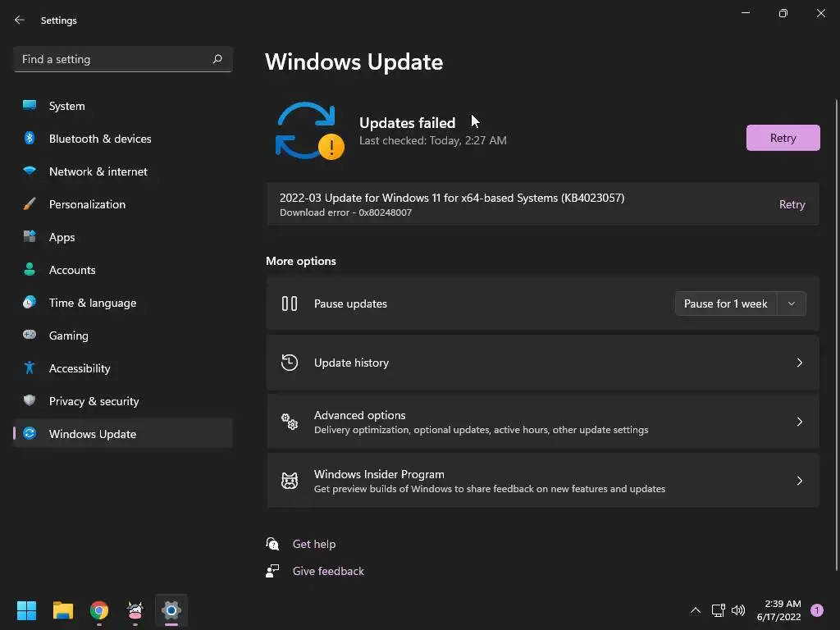
Task: Go to Bluetooth & devices settings
Action: click(x=123, y=138)
